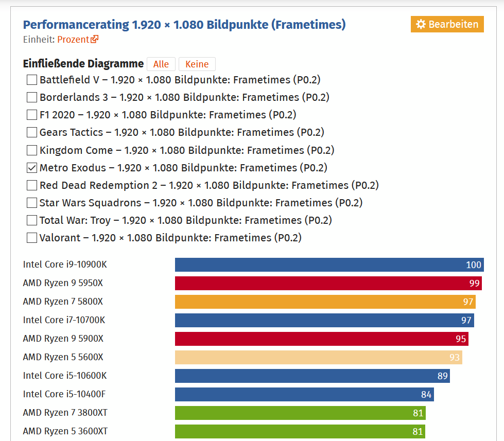Click the Einfließende Diagramme heading
This screenshot has width=504, height=441.
pyautogui.click(x=83, y=64)
